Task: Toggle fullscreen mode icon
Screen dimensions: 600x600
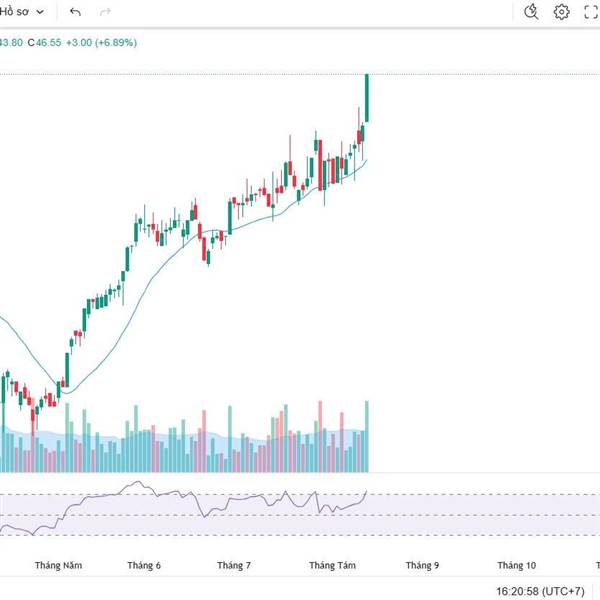Action: [591, 12]
